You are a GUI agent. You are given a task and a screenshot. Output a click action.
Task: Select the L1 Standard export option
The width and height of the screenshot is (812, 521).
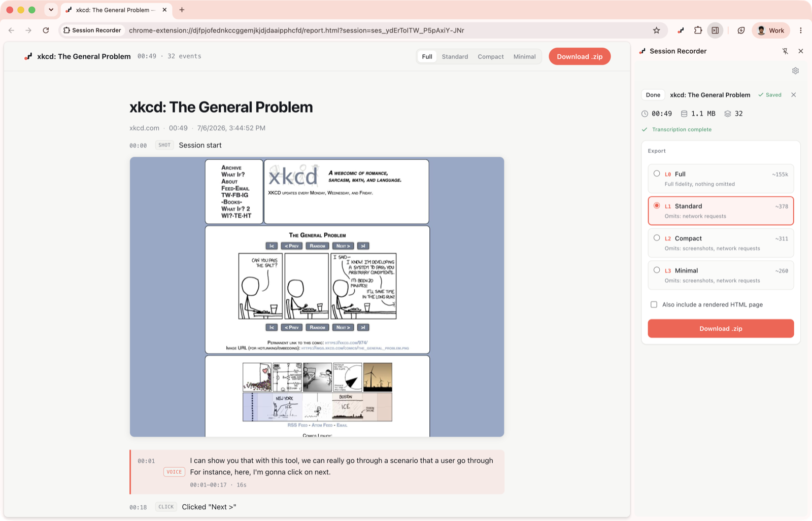click(x=721, y=211)
